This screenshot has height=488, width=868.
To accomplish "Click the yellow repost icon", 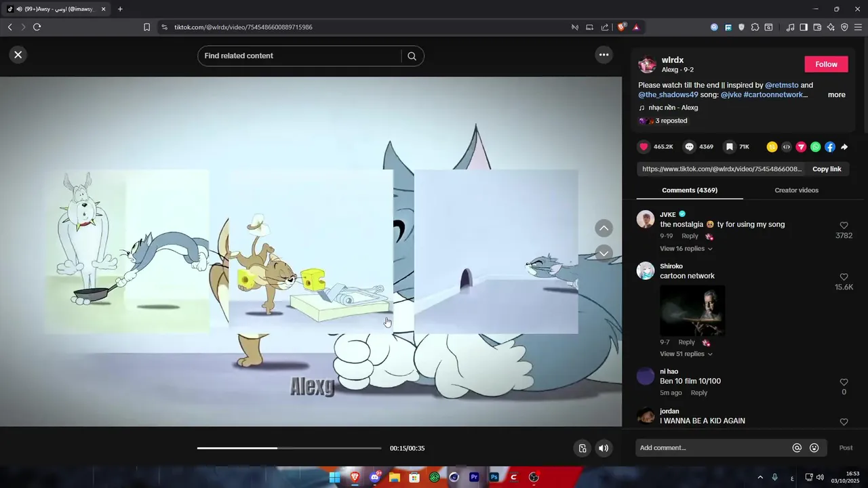I will (772, 147).
